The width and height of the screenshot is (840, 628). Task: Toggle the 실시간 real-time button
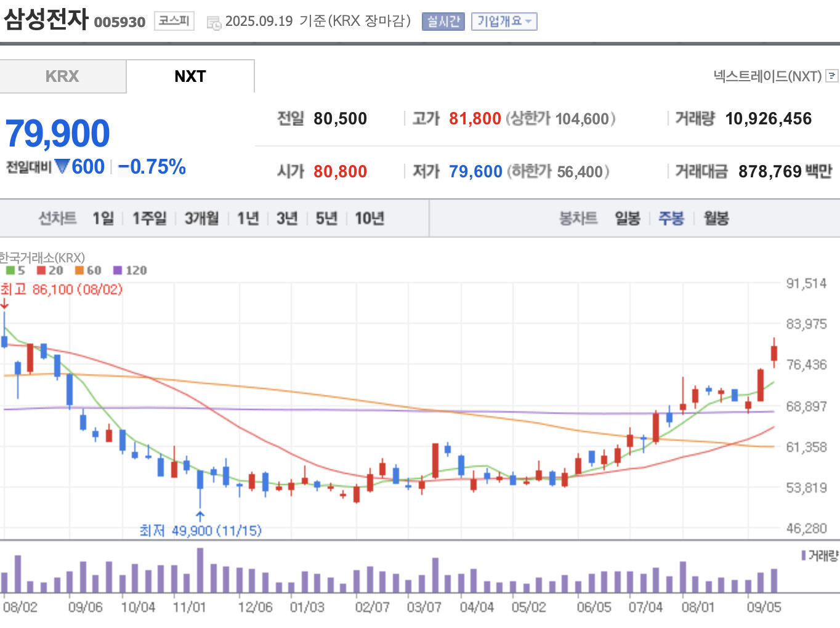(x=443, y=22)
